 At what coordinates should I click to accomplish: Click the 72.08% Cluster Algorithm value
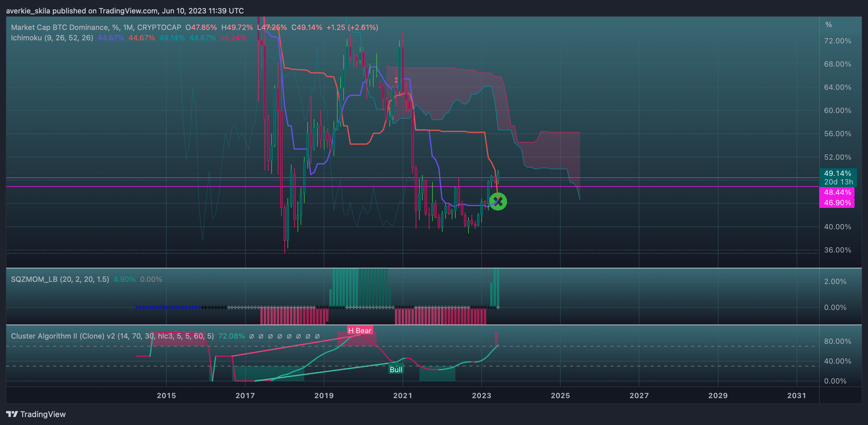(x=231, y=336)
